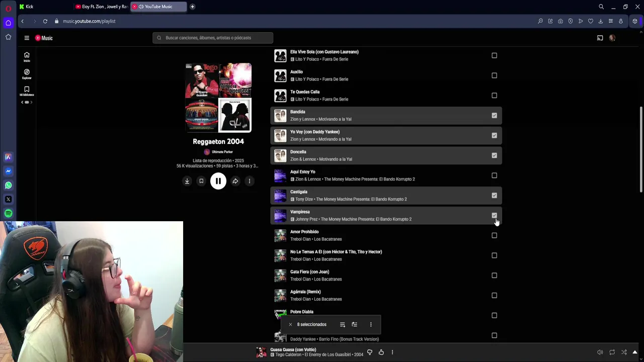Open Opera easy setup menu

coord(611,21)
